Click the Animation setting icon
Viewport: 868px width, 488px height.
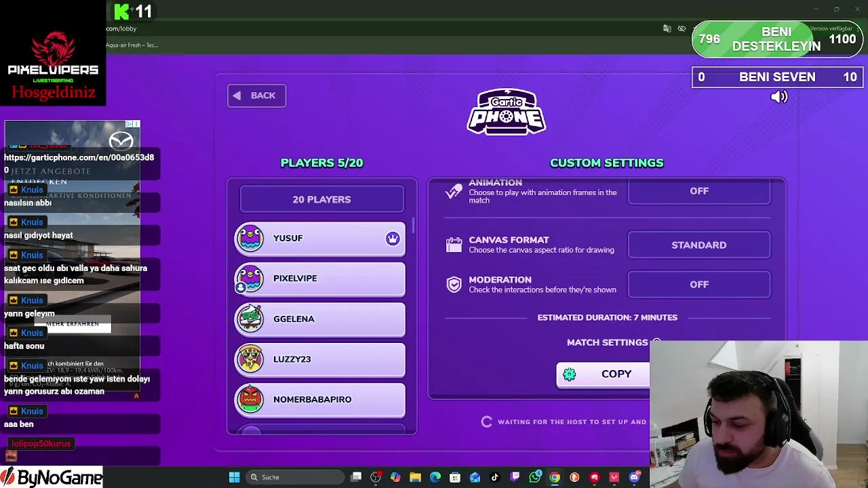[x=454, y=191]
